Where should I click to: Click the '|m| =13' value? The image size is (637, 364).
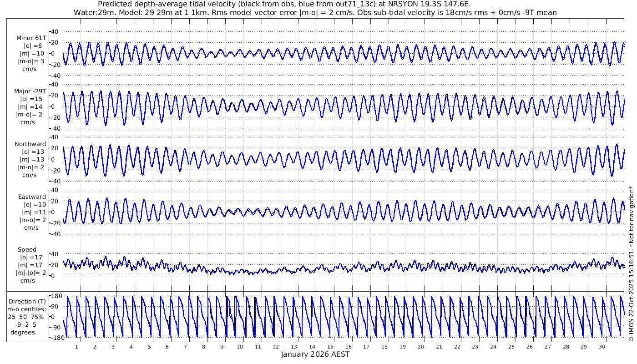pos(32,159)
